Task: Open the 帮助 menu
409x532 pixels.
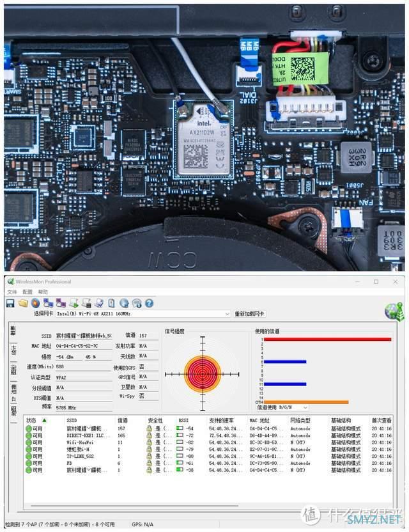Action: pyautogui.click(x=43, y=292)
